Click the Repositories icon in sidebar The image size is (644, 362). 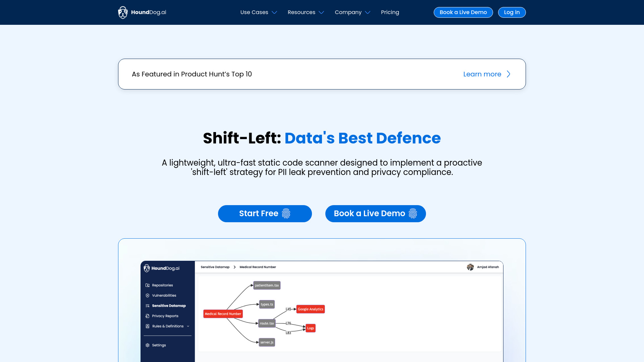148,285
